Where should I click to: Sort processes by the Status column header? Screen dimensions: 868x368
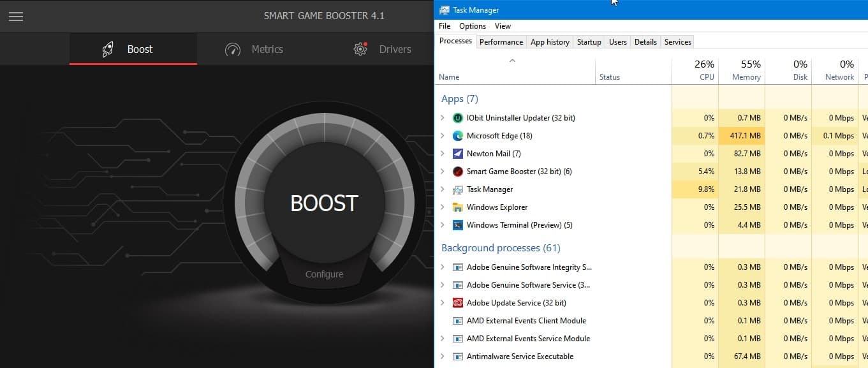click(x=633, y=71)
